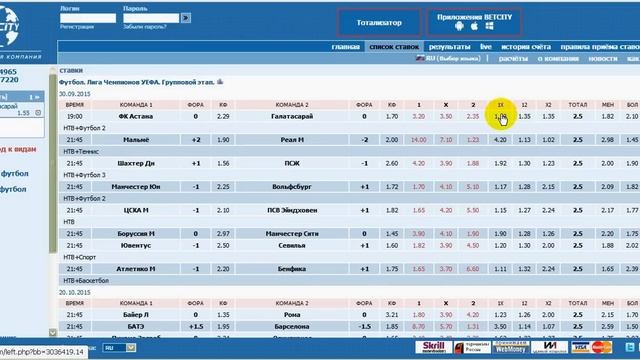Select the Russia terminals payment logo
The image size is (640, 360).
[472, 347]
